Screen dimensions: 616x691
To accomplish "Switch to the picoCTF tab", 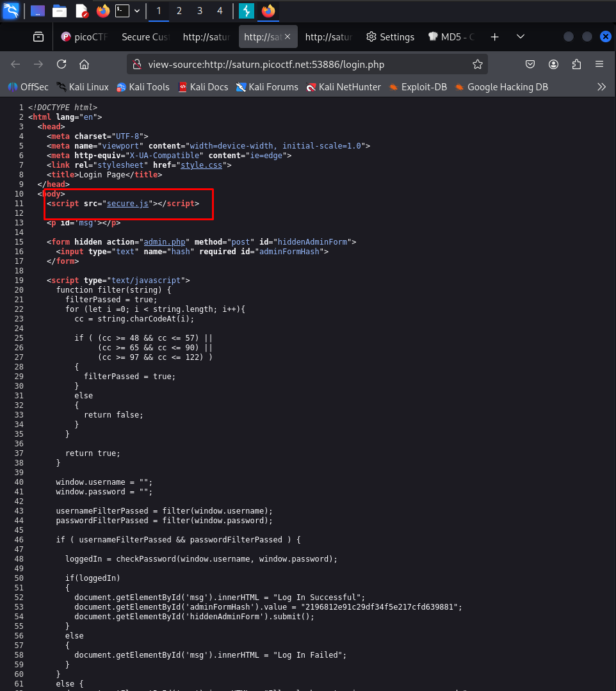I will pyautogui.click(x=83, y=37).
